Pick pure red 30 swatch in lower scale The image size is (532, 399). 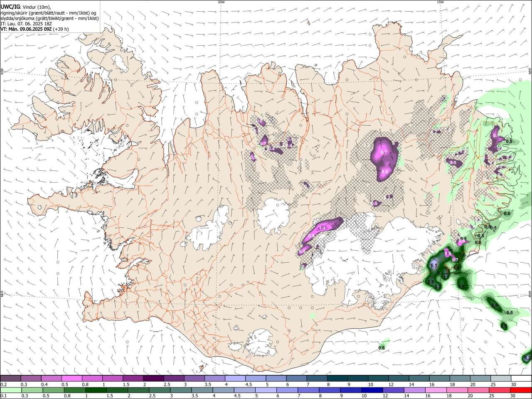pos(521,390)
